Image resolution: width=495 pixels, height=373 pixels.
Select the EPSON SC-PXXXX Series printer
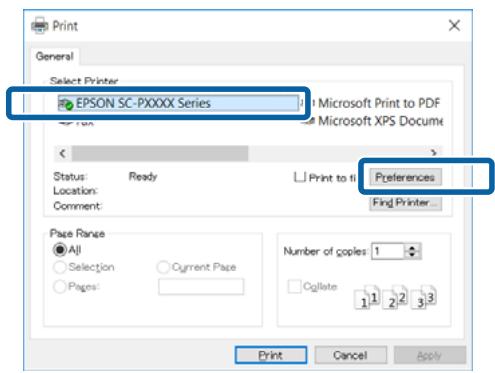click(178, 103)
